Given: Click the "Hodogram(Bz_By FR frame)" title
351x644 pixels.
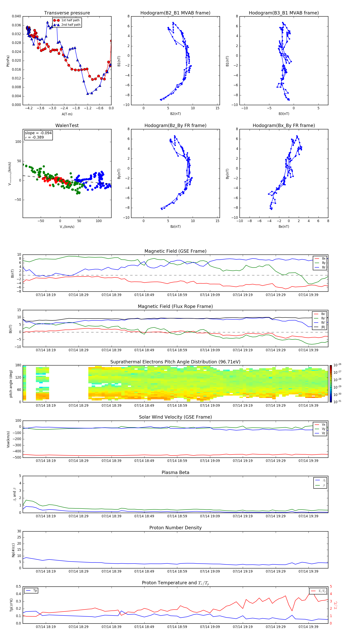Looking at the screenshot, I should (x=175, y=125).
